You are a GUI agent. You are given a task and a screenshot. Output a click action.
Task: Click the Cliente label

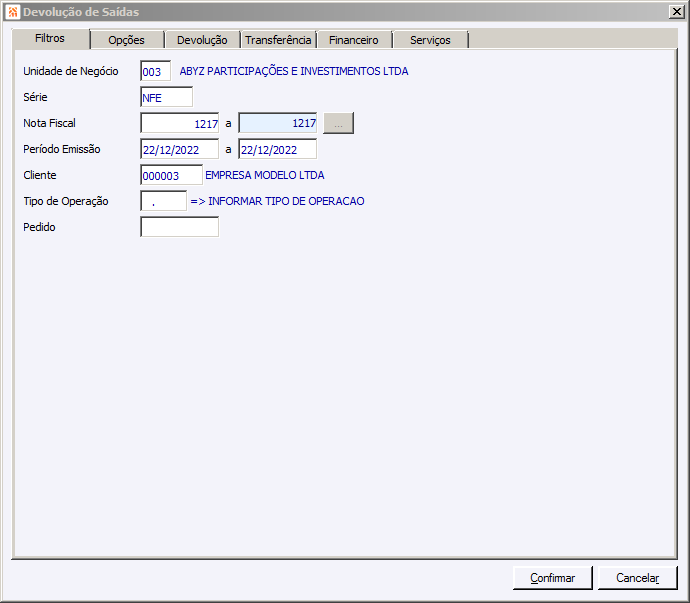(40, 175)
